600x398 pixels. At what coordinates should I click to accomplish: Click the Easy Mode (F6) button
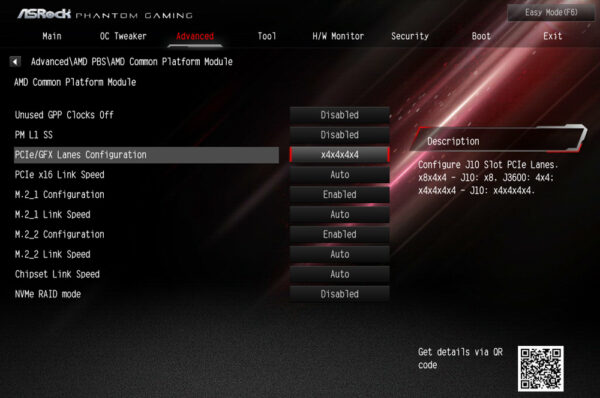tap(551, 13)
